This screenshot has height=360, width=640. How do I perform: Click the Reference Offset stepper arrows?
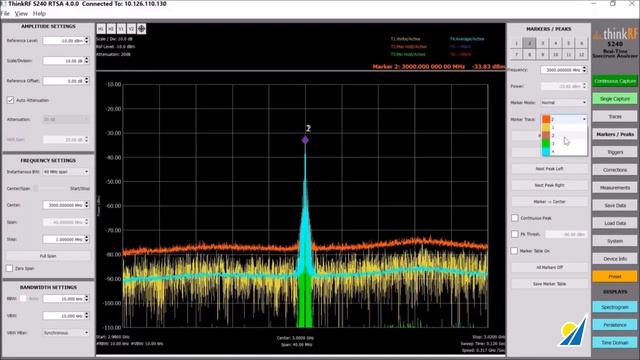pos(87,81)
